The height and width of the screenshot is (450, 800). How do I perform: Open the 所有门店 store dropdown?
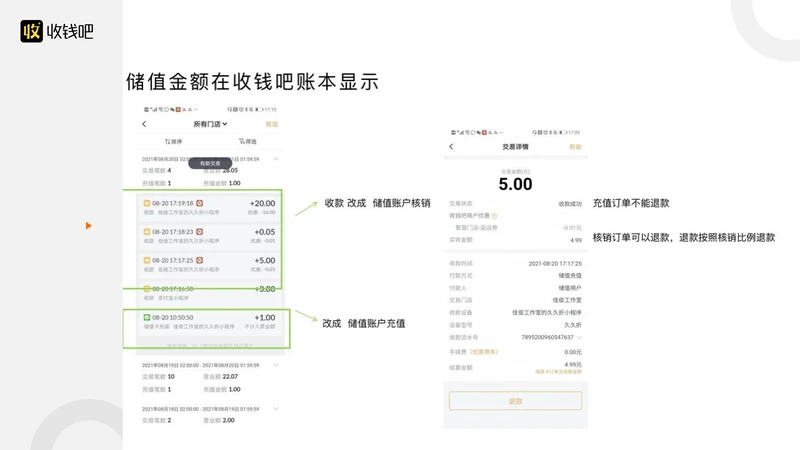[210, 124]
